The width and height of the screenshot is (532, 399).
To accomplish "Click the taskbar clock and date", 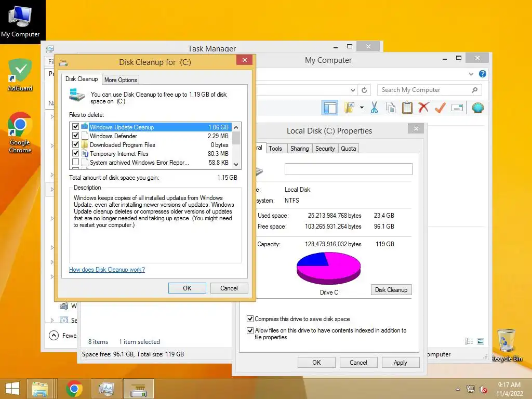I will [x=509, y=389].
